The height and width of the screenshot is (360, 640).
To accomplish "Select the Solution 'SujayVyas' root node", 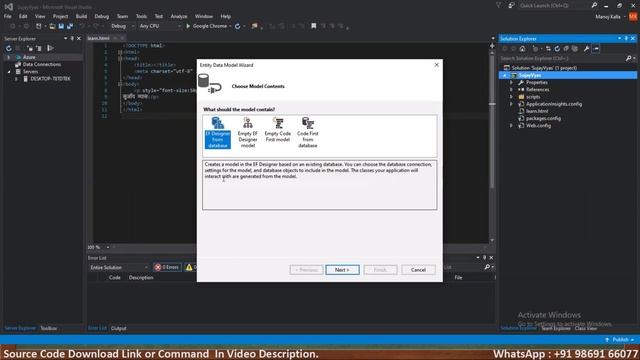I will [544, 68].
